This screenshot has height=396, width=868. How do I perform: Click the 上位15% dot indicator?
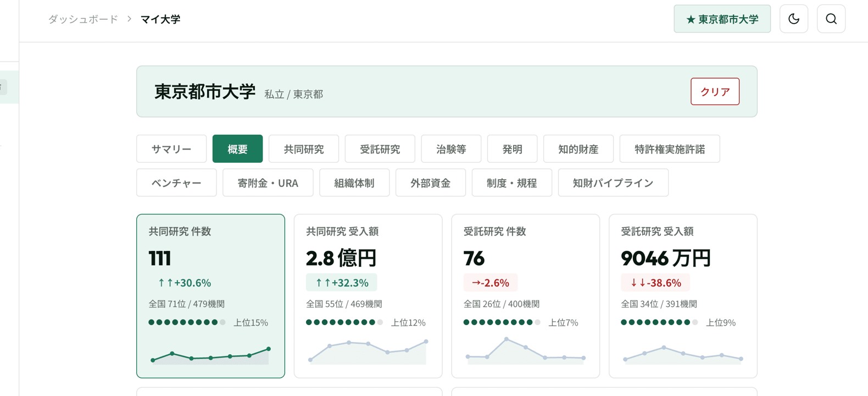(x=187, y=322)
